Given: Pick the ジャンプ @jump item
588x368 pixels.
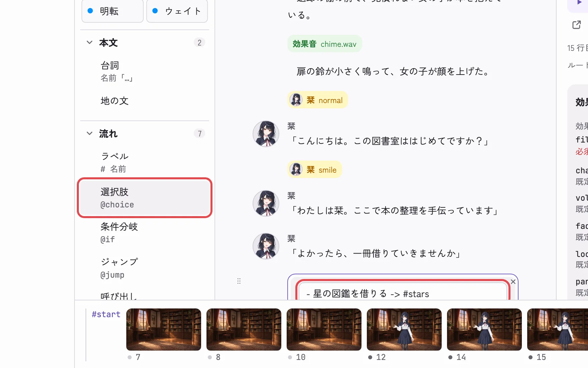Looking at the screenshot, I should (145, 268).
